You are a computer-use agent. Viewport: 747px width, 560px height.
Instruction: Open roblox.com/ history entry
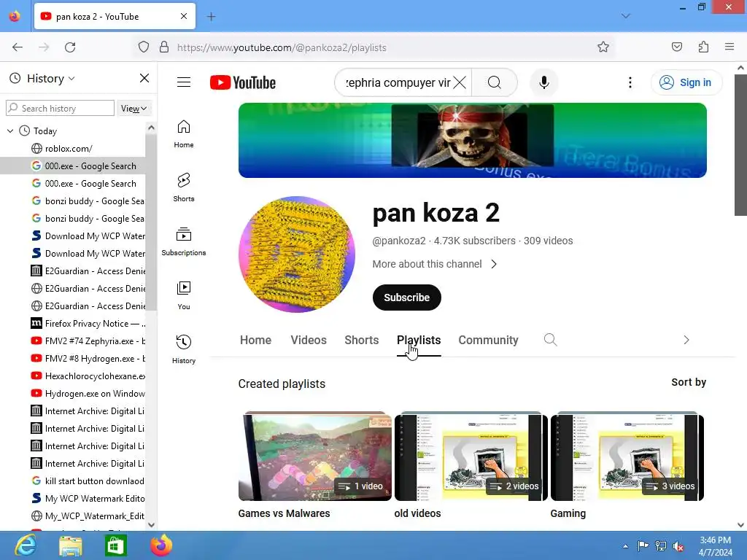[x=69, y=149]
